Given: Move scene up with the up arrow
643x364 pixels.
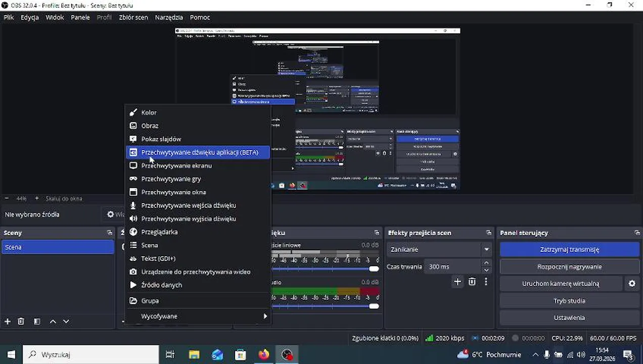Looking at the screenshot, I should pyautogui.click(x=53, y=321).
